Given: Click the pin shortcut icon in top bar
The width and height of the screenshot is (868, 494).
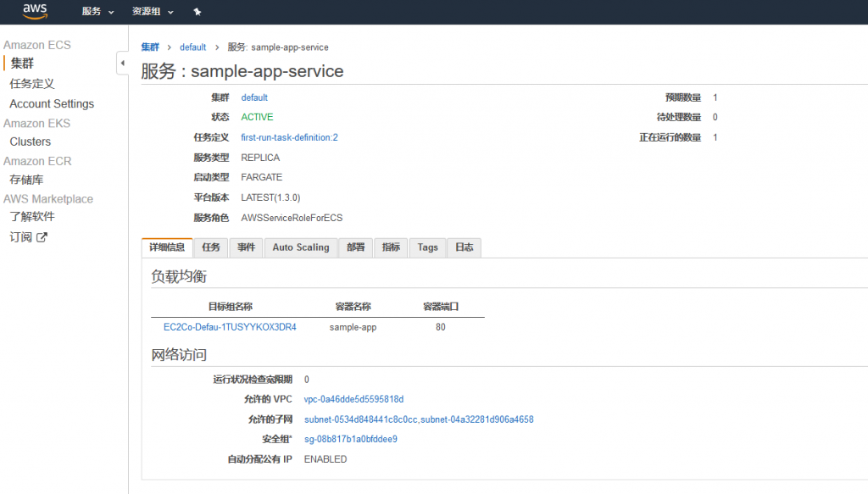Looking at the screenshot, I should tap(197, 12).
